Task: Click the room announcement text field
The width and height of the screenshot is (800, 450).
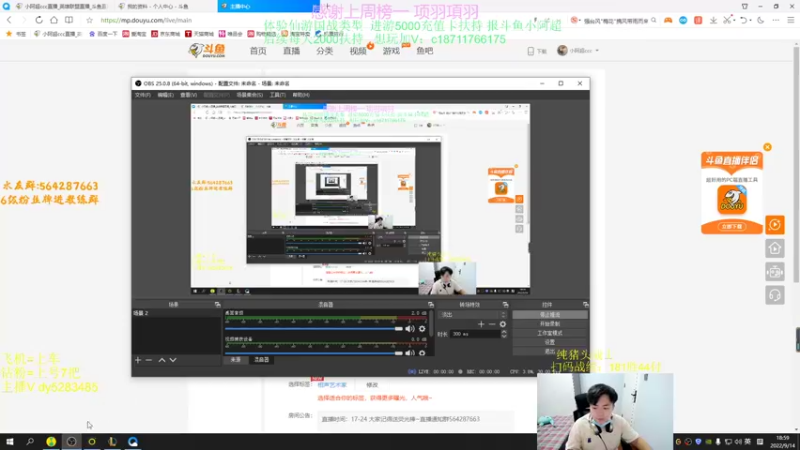Action: click(415, 419)
